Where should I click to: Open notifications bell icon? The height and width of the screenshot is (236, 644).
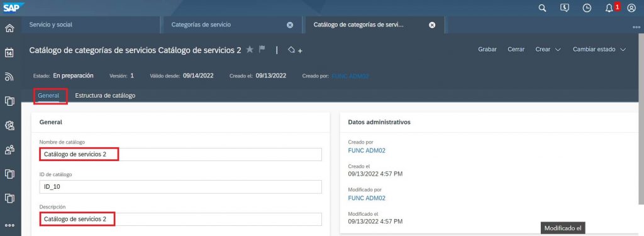(609, 8)
